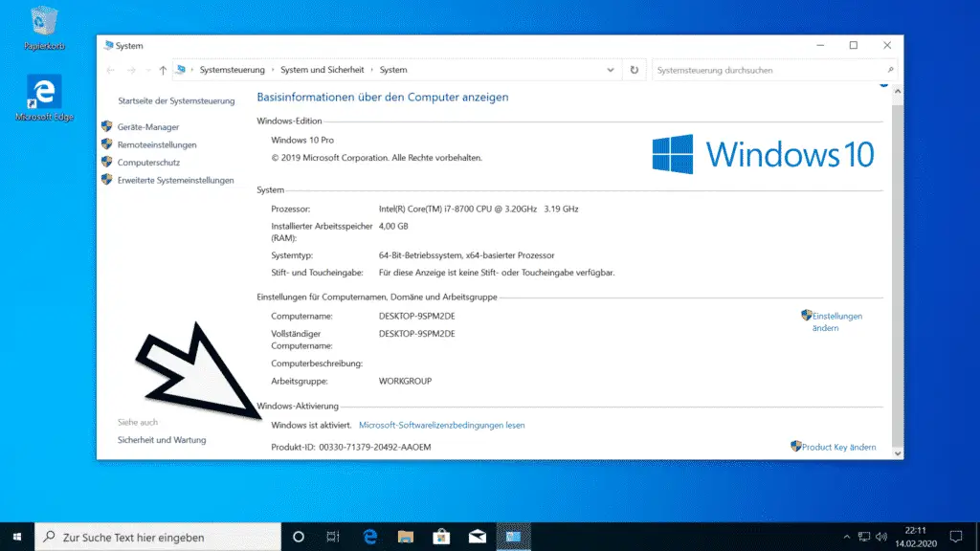The width and height of the screenshot is (980, 551).
Task: Click the control panel icon in address bar
Action: (x=181, y=69)
